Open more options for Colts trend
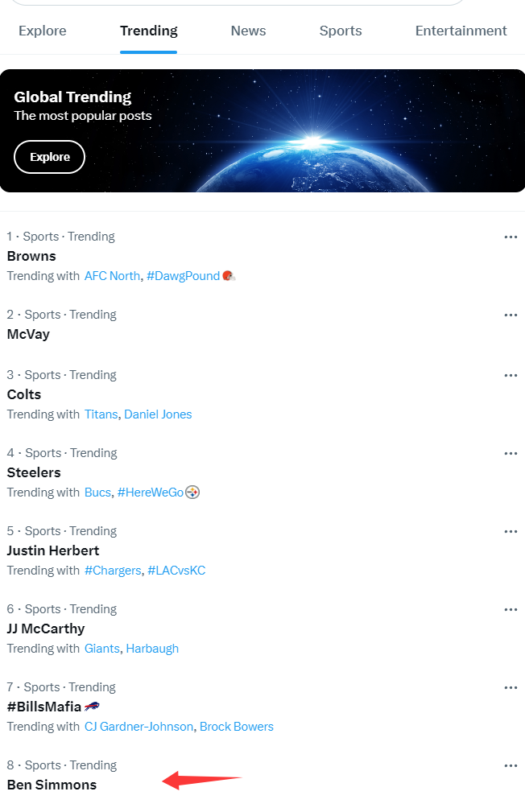 pos(511,376)
